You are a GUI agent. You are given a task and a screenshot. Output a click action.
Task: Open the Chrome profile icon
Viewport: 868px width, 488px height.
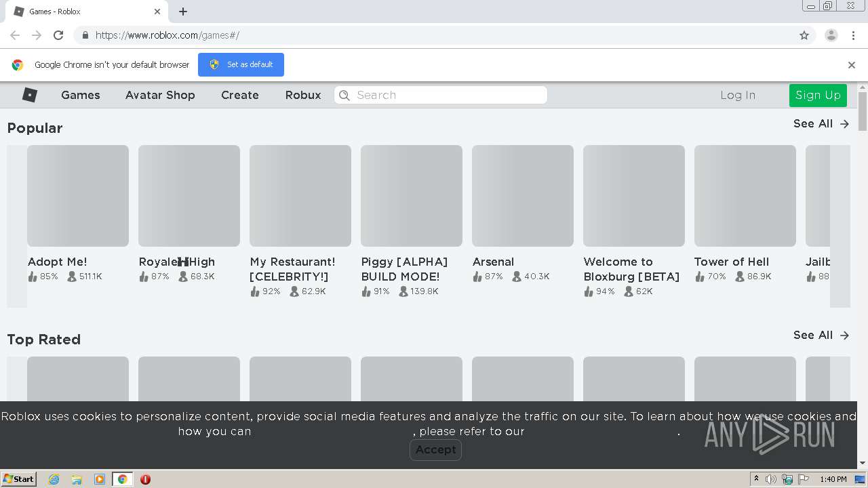[831, 35]
